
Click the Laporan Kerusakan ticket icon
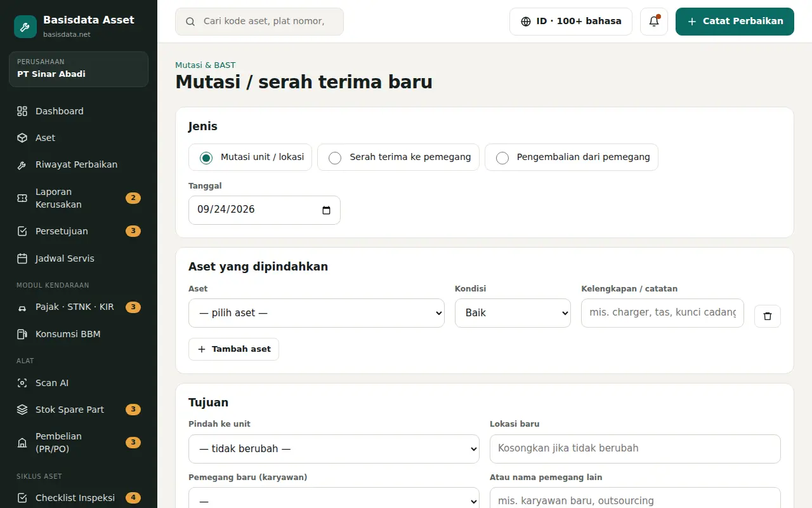[x=22, y=198]
